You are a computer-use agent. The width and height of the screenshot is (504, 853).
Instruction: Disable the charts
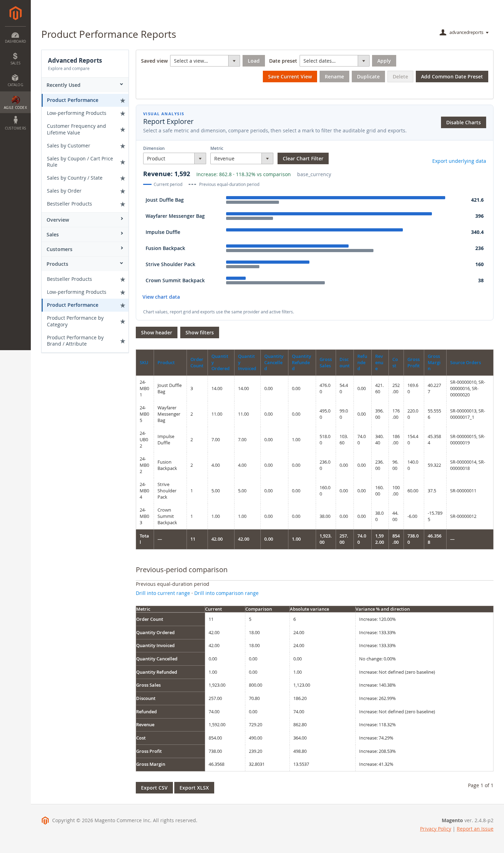(x=463, y=123)
